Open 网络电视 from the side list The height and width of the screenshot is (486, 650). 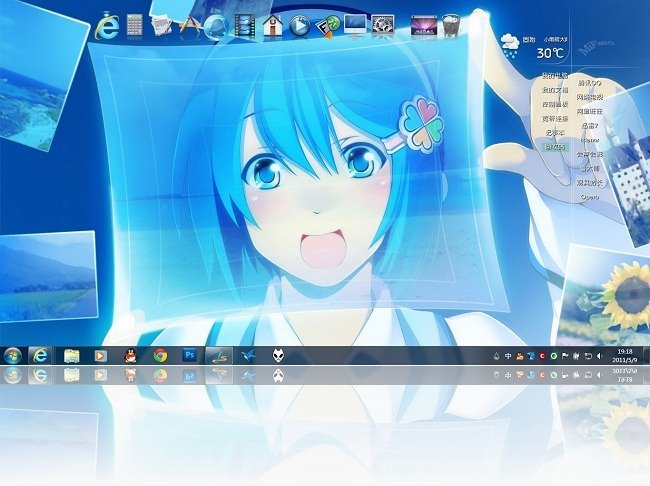click(x=589, y=97)
